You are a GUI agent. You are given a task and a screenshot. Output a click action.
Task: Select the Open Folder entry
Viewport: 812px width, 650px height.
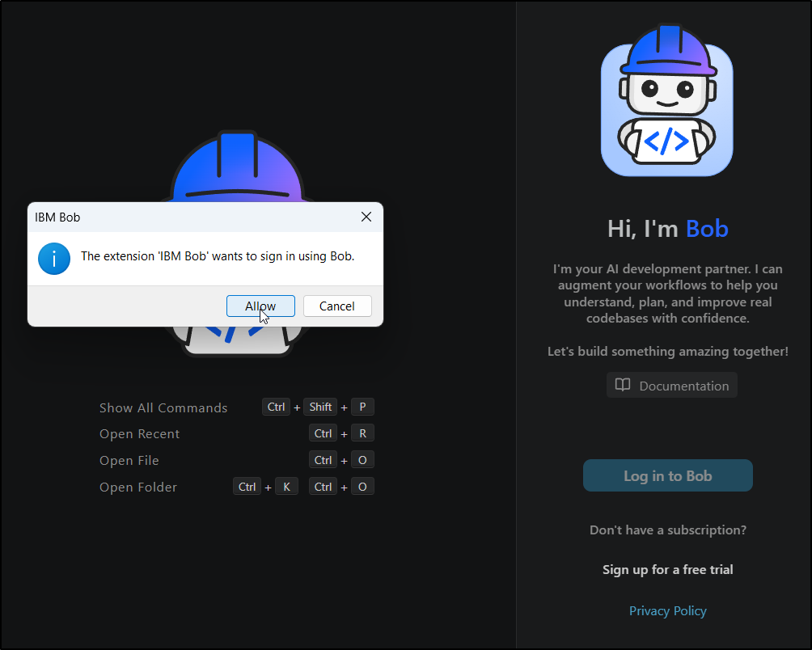pos(138,487)
